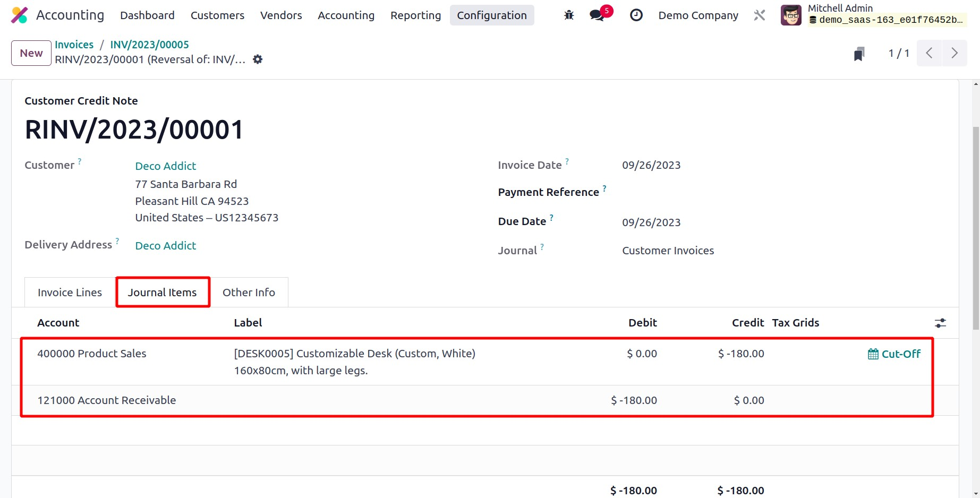Click the Cut-Off button on Product Sales line
The height and width of the screenshot is (498, 980).
(x=894, y=354)
